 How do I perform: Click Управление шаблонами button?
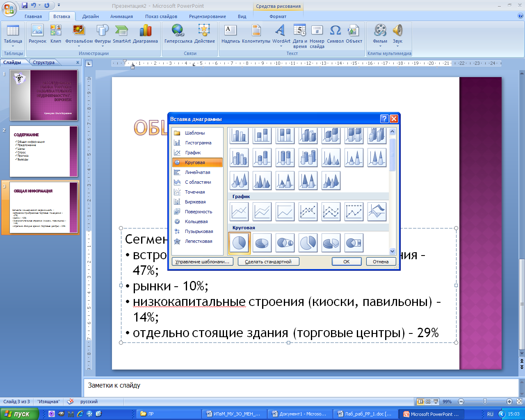tap(202, 262)
